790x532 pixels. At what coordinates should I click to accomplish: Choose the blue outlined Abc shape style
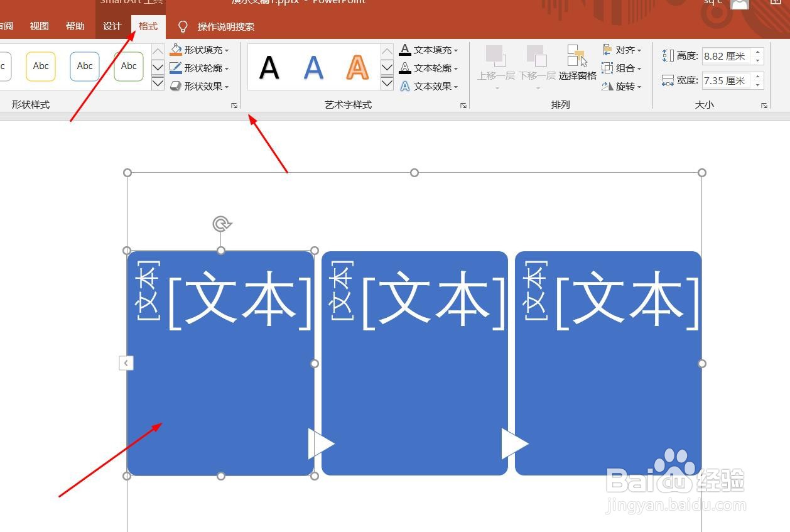point(85,66)
